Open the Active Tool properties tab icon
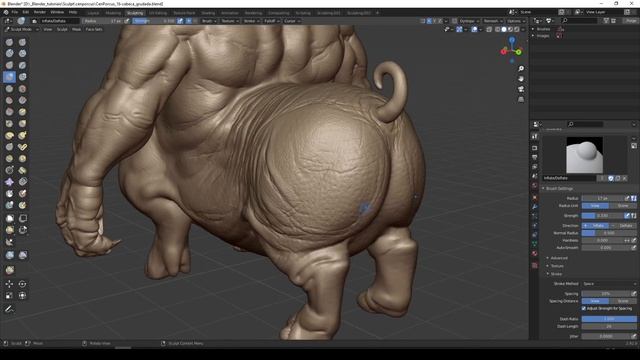The height and width of the screenshot is (360, 640). pyautogui.click(x=535, y=136)
